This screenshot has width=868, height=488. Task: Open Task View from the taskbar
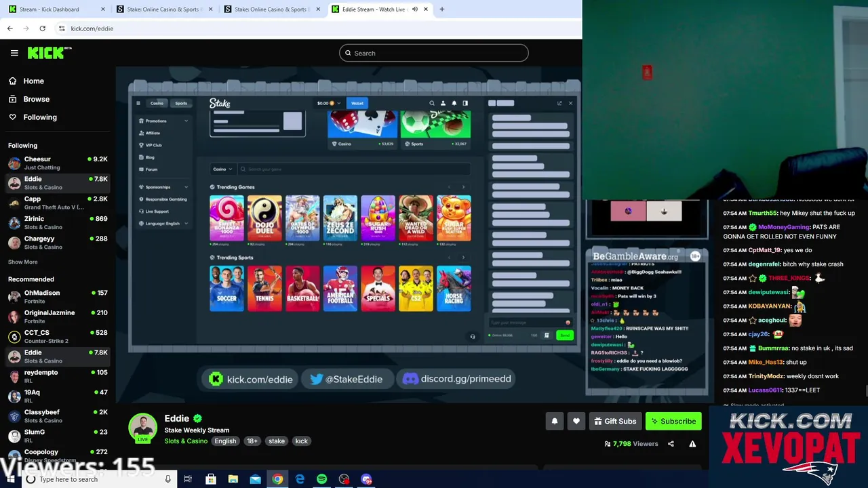(x=188, y=479)
